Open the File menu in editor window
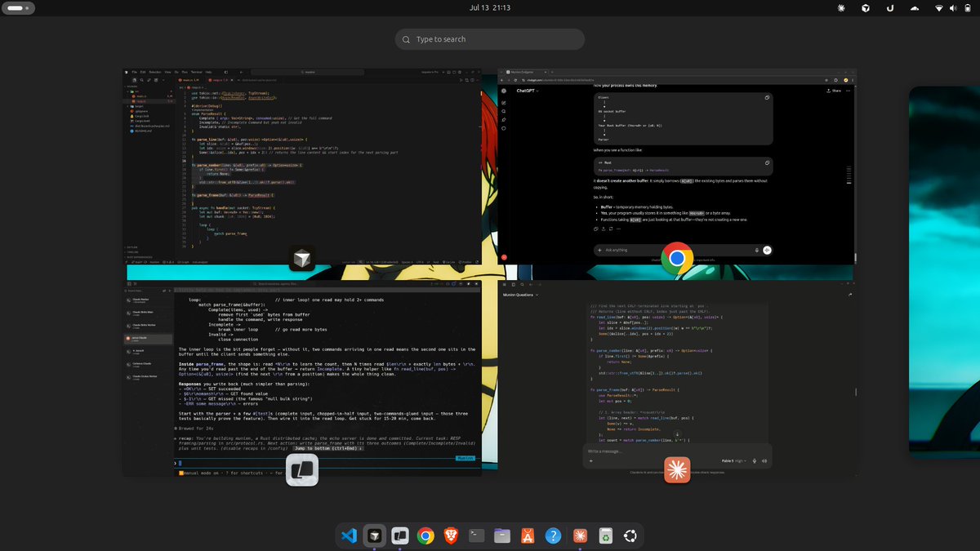The image size is (980, 551). 133,73
